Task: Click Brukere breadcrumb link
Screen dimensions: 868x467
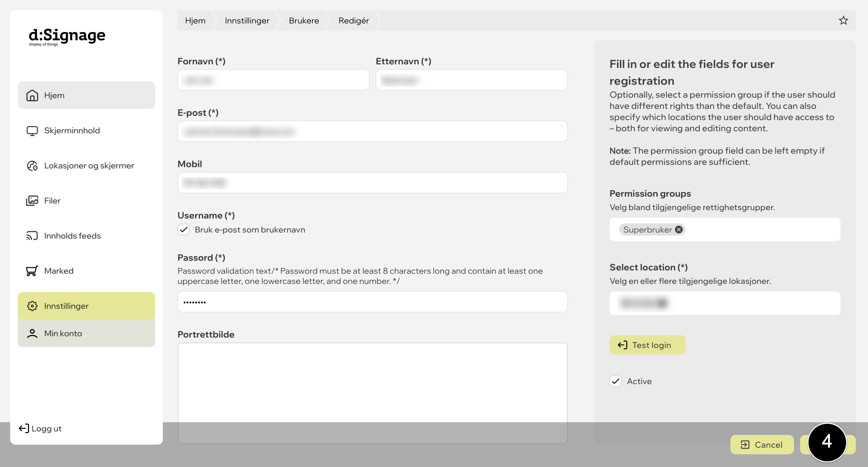Action: click(303, 21)
